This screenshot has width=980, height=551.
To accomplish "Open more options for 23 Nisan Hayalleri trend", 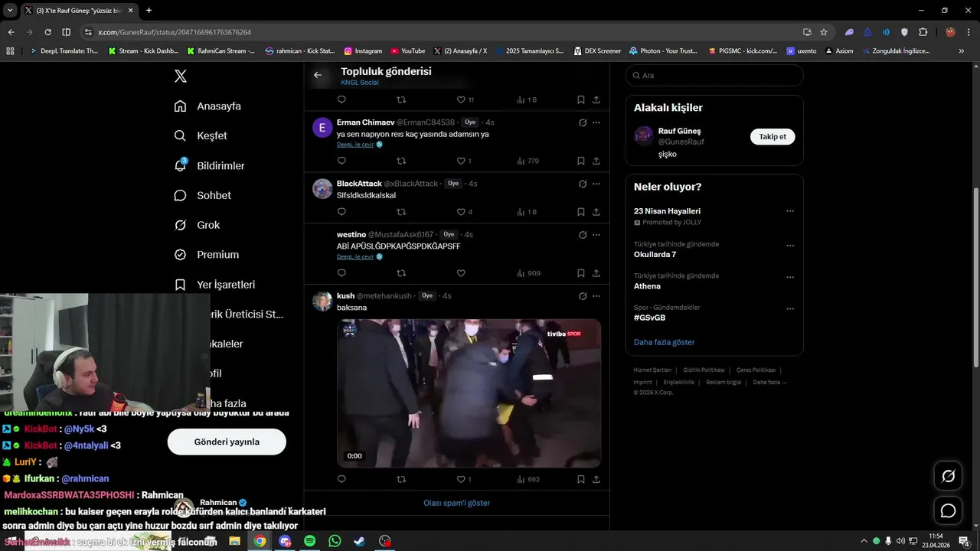I will click(x=790, y=211).
